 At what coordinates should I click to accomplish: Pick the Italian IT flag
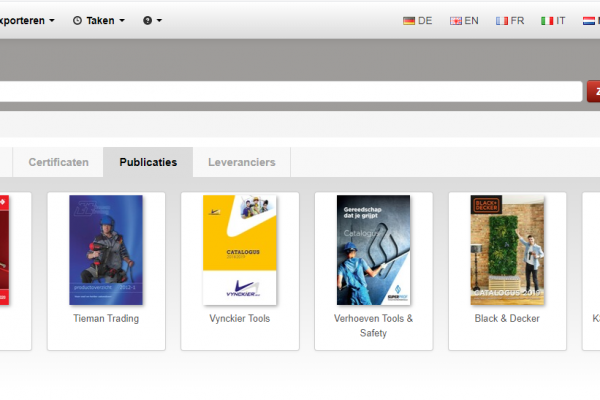click(553, 20)
